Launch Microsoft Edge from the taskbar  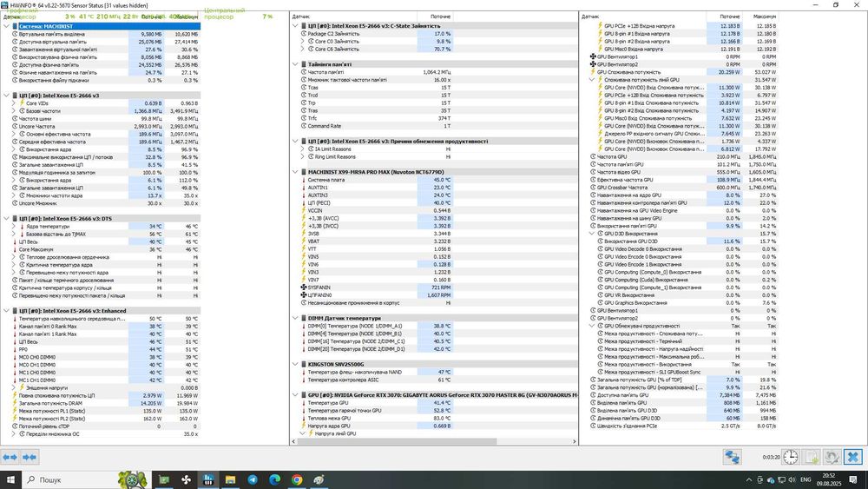click(x=274, y=479)
